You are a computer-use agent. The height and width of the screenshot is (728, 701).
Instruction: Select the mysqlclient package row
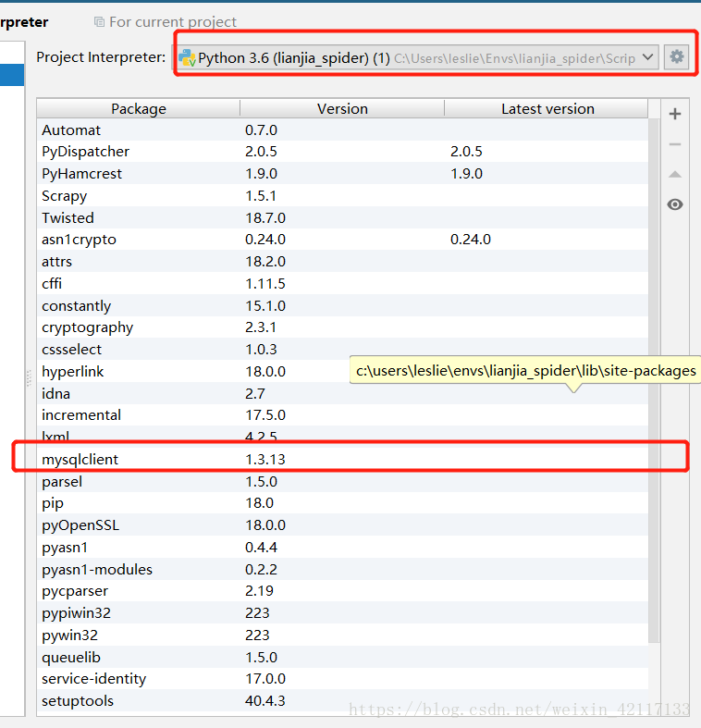342,459
